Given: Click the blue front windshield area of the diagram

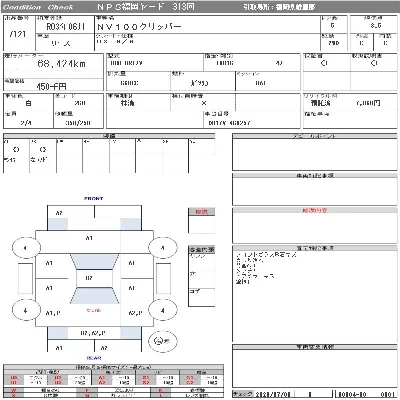Looking at the screenshot, I should [x=94, y=262].
